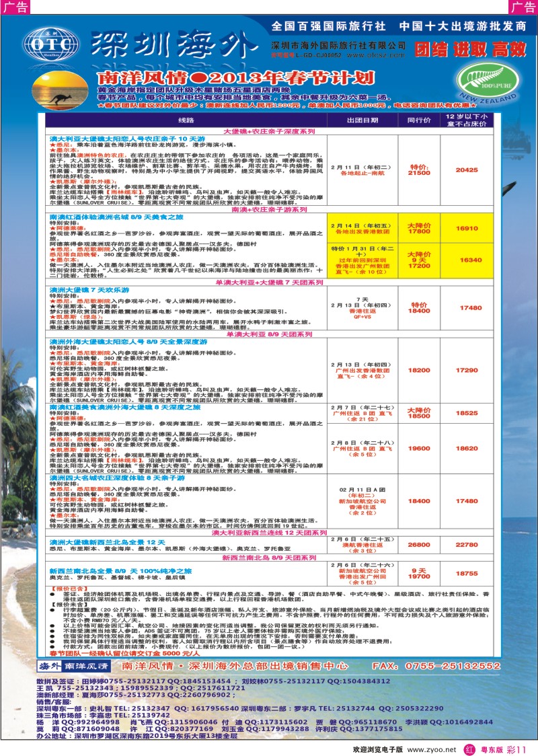Open the www.zyoo.net link
The image size is (538, 756).
pyautogui.click(x=432, y=750)
